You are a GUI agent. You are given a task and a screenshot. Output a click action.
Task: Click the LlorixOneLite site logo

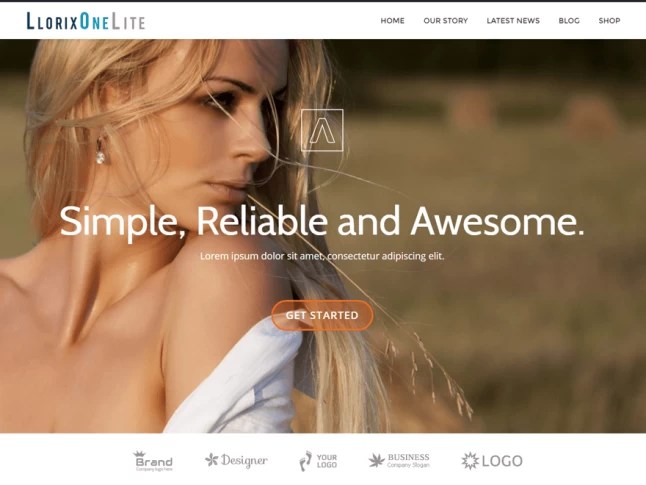pos(86,21)
